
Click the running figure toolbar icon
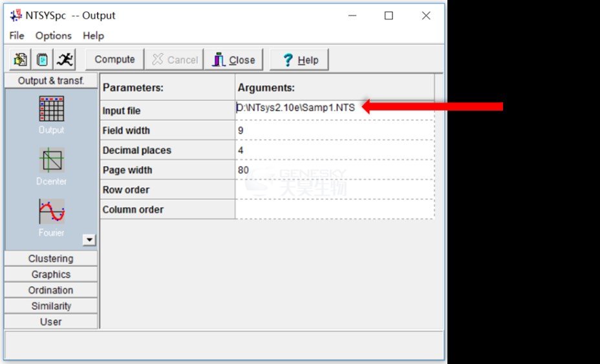pyautogui.click(x=64, y=59)
